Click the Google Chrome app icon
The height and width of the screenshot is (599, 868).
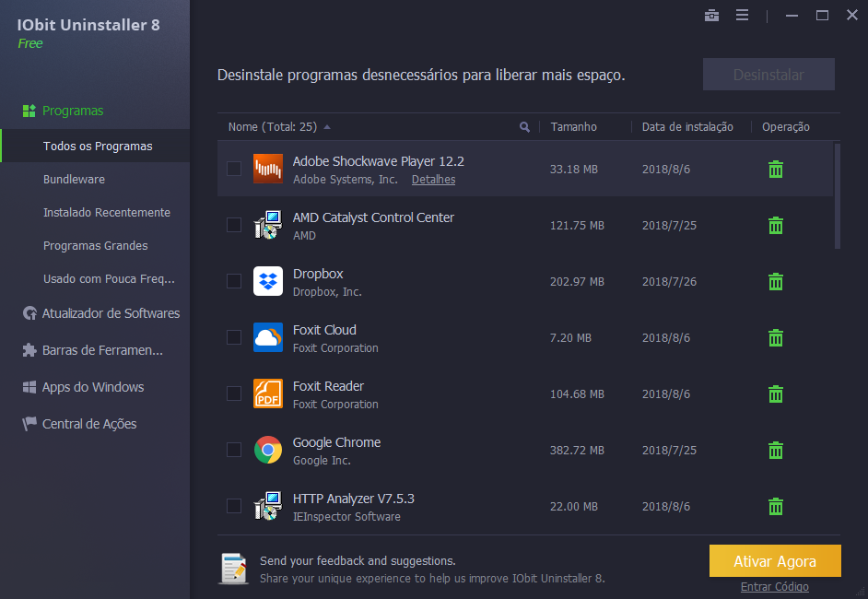point(268,450)
